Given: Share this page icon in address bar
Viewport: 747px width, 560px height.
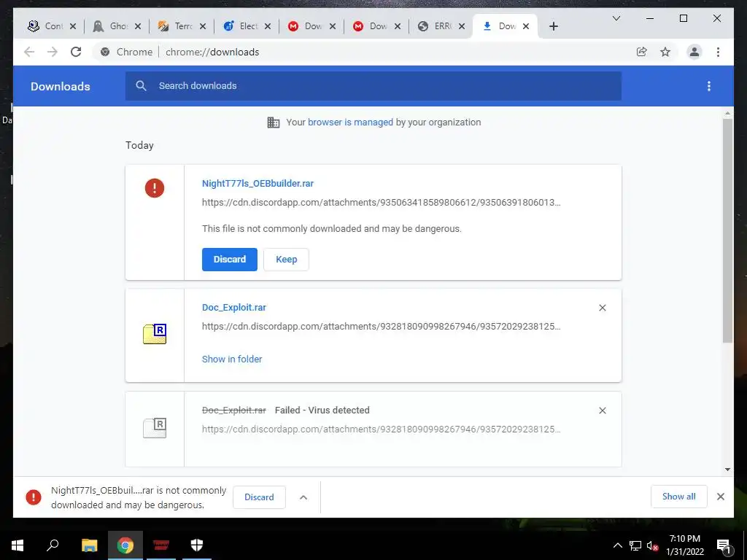Looking at the screenshot, I should (x=642, y=52).
